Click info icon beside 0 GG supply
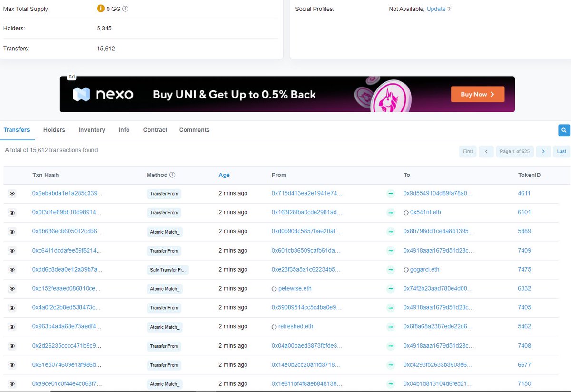 (125, 9)
